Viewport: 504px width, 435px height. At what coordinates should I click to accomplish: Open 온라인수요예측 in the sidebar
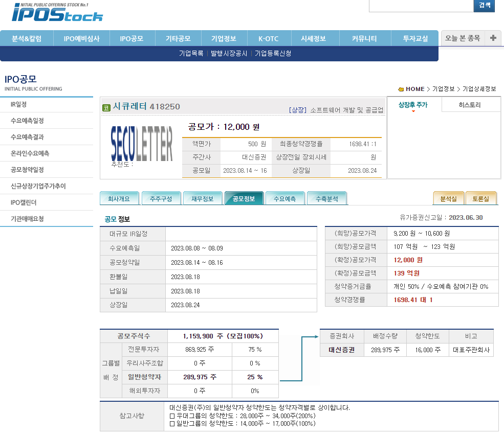[x=30, y=153]
